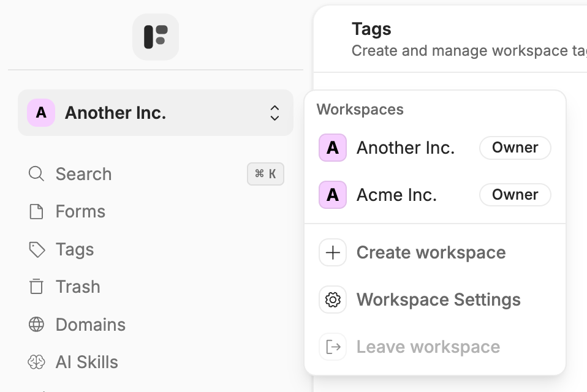Open AI Skills in the sidebar
This screenshot has height=392, width=587.
[x=156, y=362]
